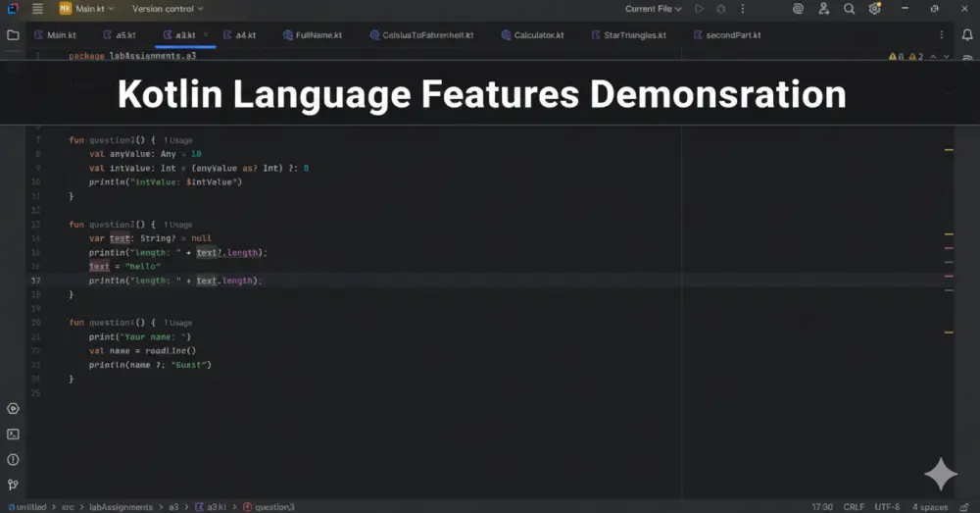Open the Project folder tool window

[x=13, y=35]
